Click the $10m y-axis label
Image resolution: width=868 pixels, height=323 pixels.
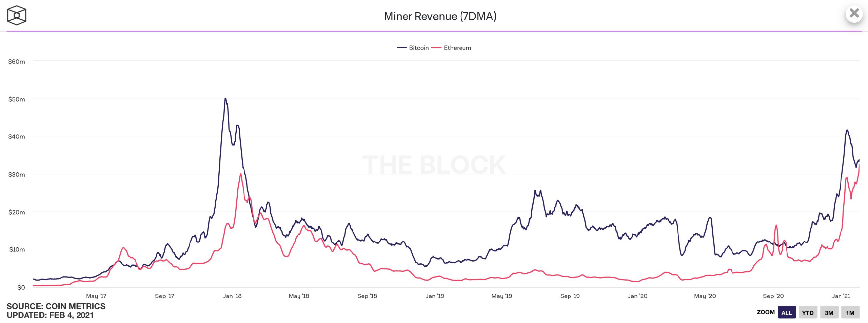pos(17,250)
